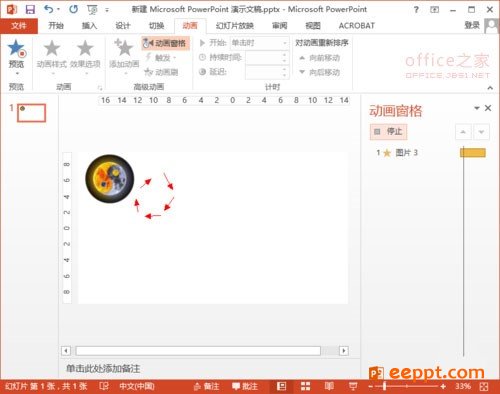Screen dimensions: 500x394
Task: Open the animation pane options arrow
Action: pyautogui.click(x=477, y=108)
